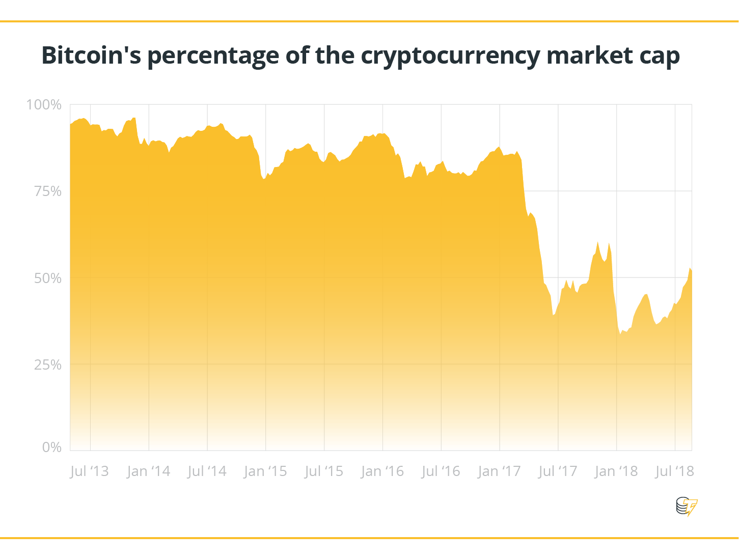Click the coin stack lightning logo icon
Screen dimensions: 739x560
(x=687, y=507)
